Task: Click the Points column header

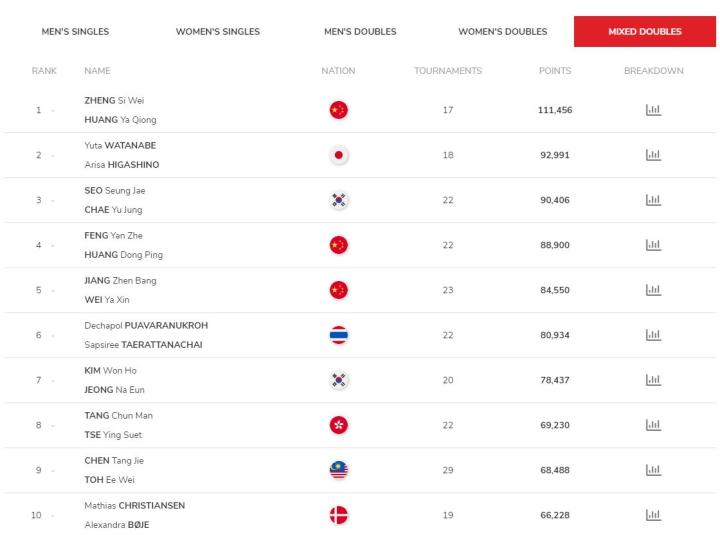Action: (555, 71)
